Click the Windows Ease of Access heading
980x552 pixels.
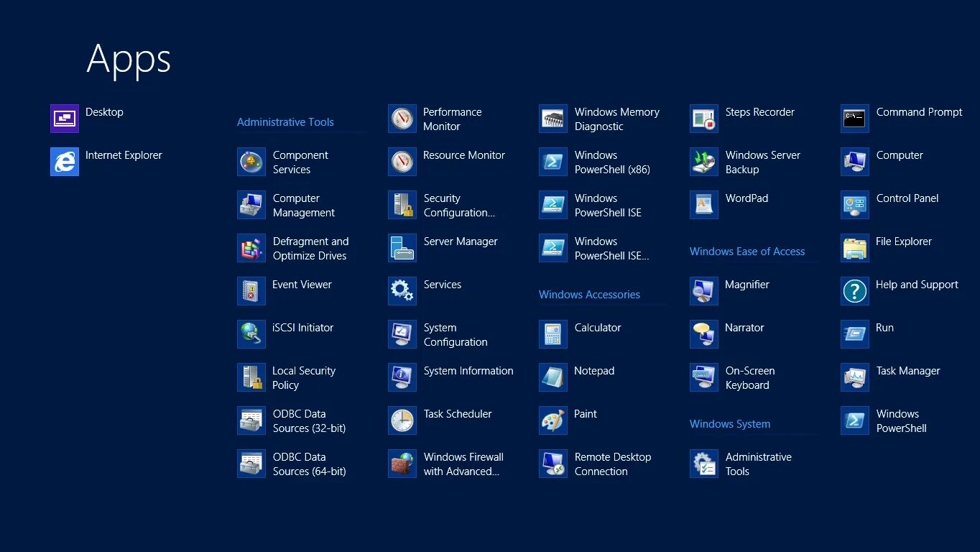click(x=747, y=251)
